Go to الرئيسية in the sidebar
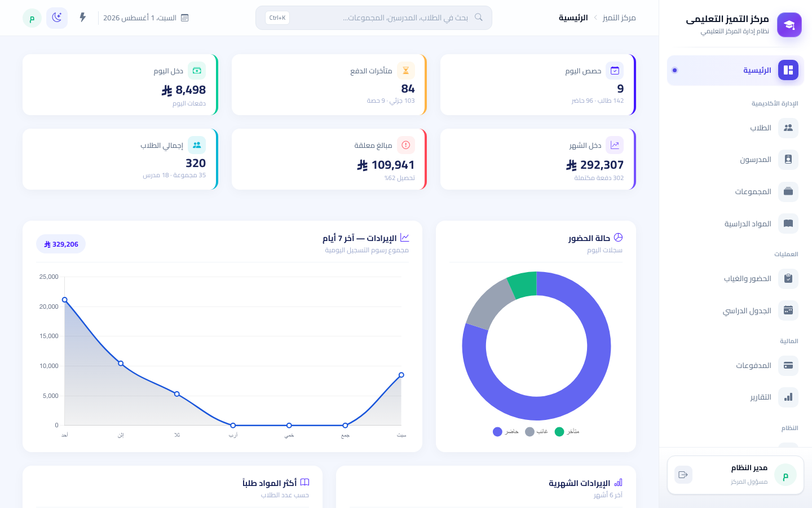Image resolution: width=812 pixels, height=508 pixels. [735, 71]
